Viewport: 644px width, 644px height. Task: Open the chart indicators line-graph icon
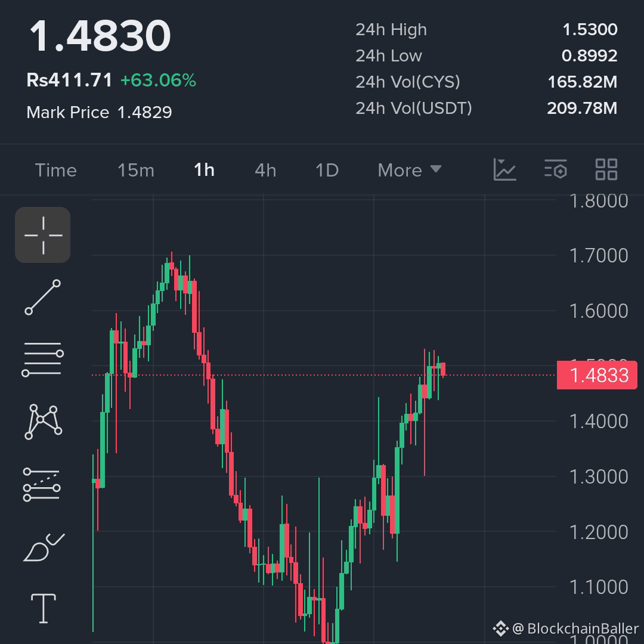[x=505, y=169]
